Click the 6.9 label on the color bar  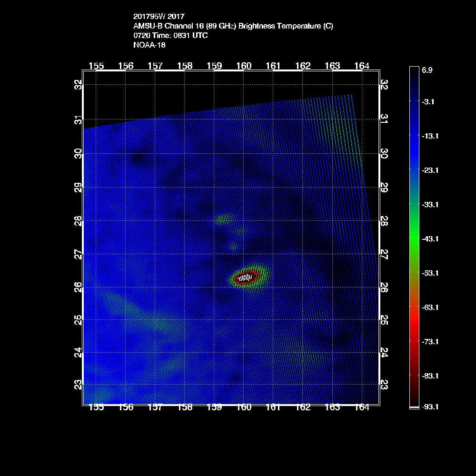pos(427,70)
